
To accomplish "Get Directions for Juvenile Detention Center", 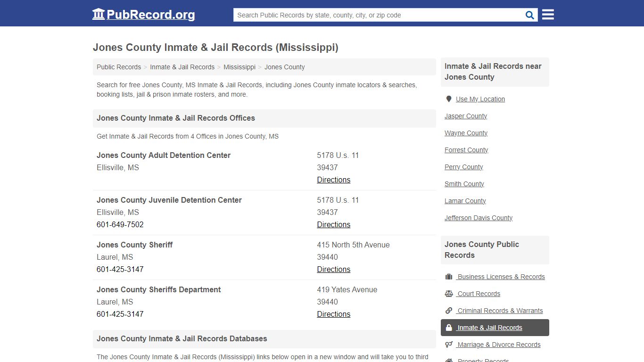I will pyautogui.click(x=333, y=224).
